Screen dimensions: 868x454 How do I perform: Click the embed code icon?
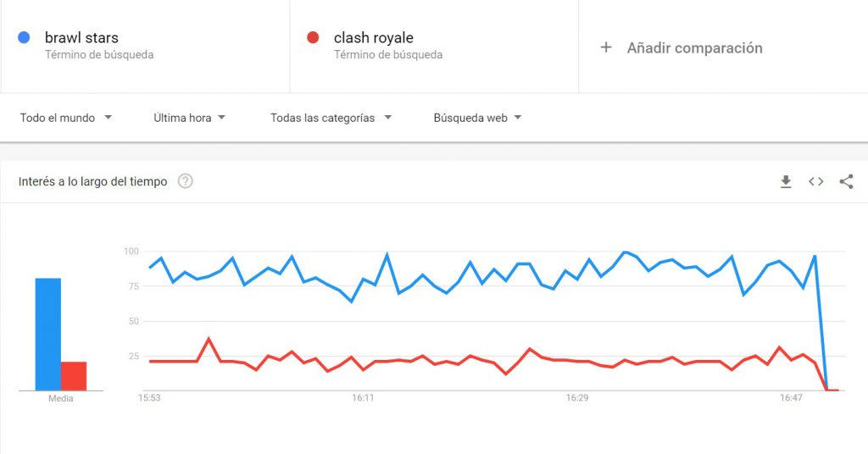point(815,181)
